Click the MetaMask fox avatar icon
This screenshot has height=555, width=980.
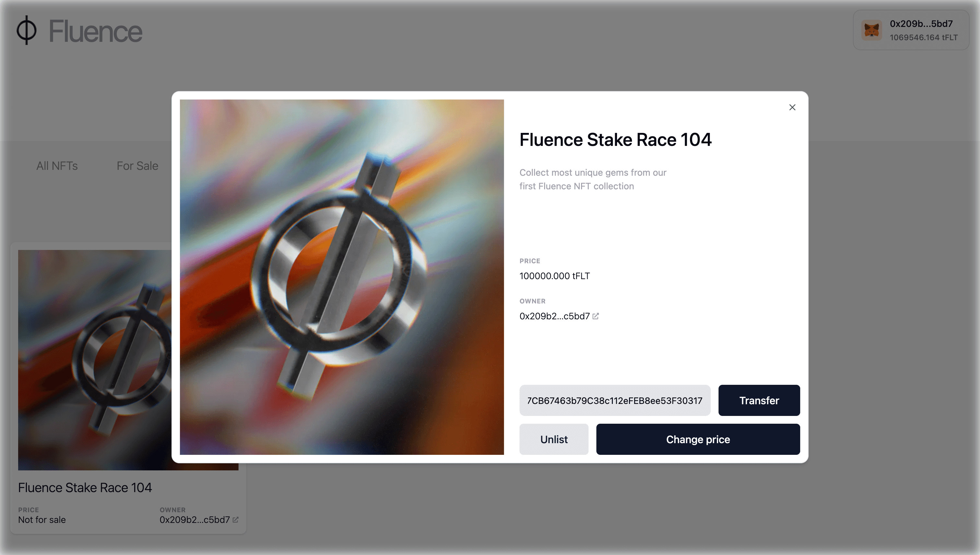tap(871, 30)
